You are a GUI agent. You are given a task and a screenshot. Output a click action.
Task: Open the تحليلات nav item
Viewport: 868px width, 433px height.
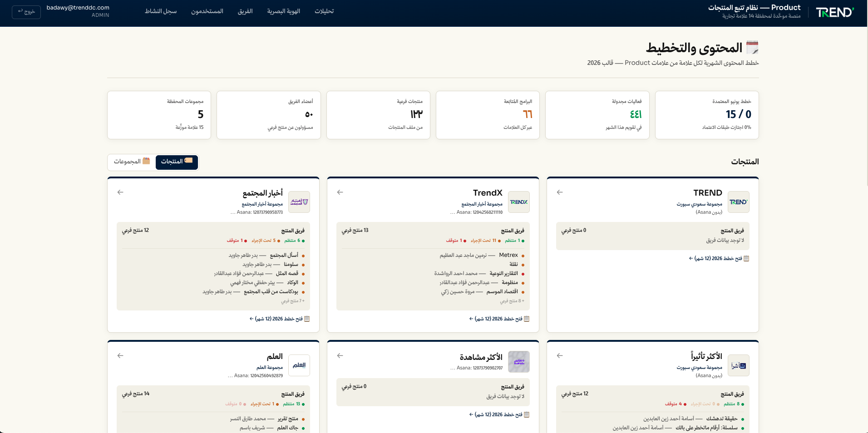(324, 11)
